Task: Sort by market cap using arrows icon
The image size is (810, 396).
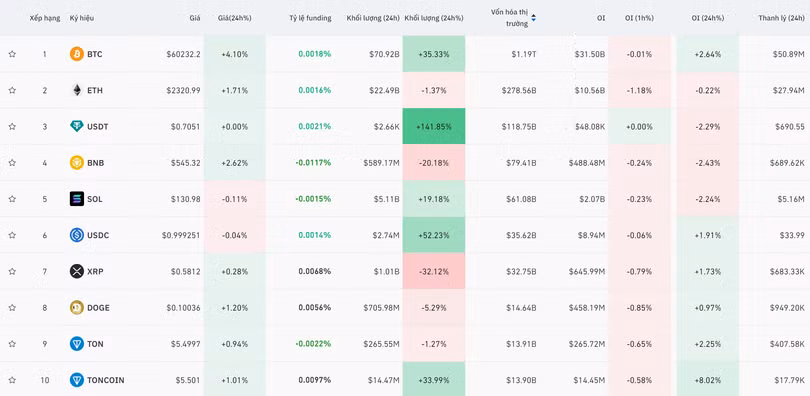Action: point(534,18)
